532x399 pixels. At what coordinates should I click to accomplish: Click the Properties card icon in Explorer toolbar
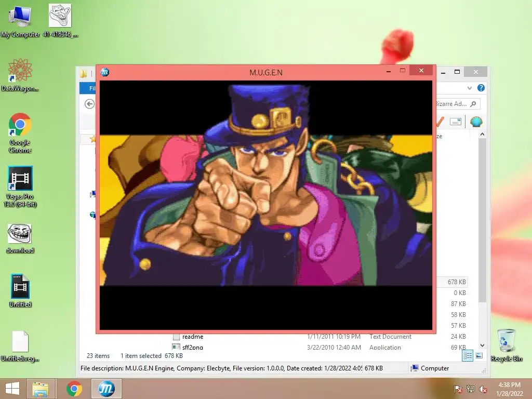[455, 122]
